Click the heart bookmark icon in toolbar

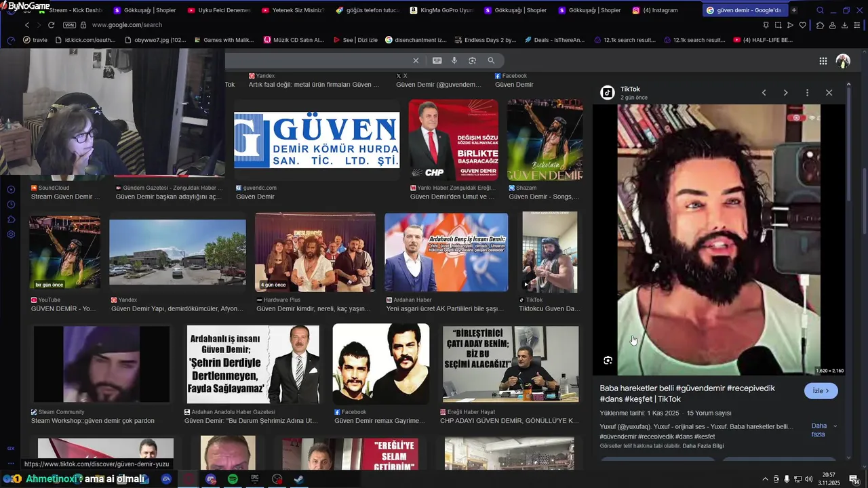point(802,25)
